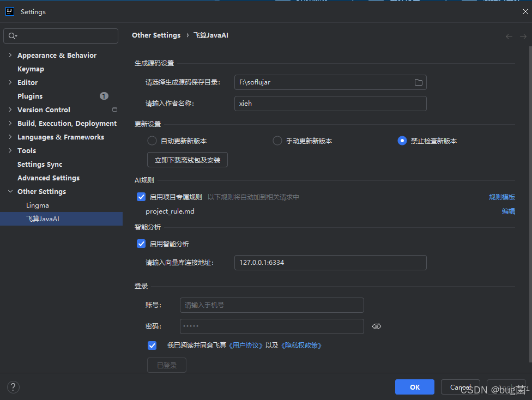Screen dimensions: 532x400
Task: Expand the Editor section chevron
Action: tap(10, 82)
